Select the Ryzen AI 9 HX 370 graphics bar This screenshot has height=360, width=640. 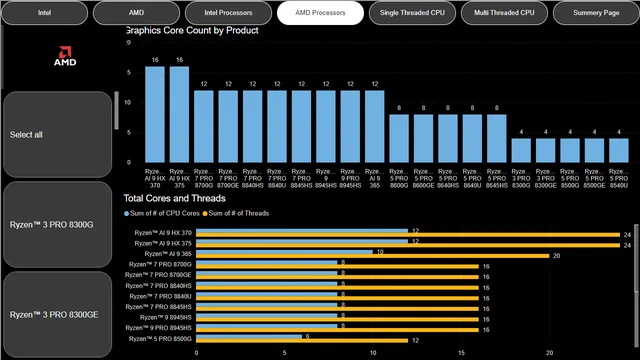155,114
